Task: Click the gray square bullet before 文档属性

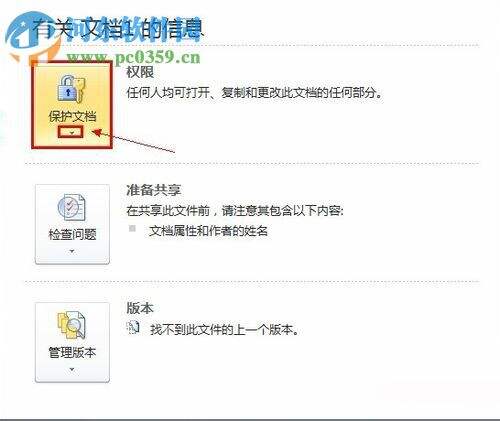Action: [132, 228]
